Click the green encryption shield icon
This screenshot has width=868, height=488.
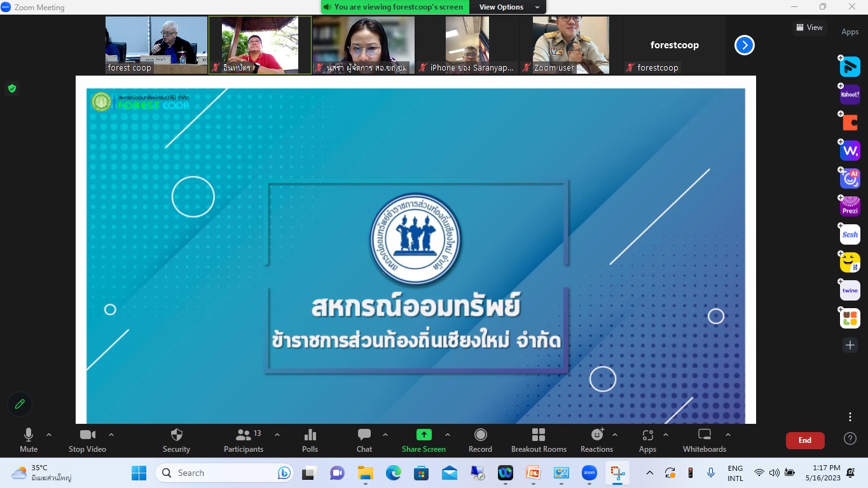click(x=11, y=88)
